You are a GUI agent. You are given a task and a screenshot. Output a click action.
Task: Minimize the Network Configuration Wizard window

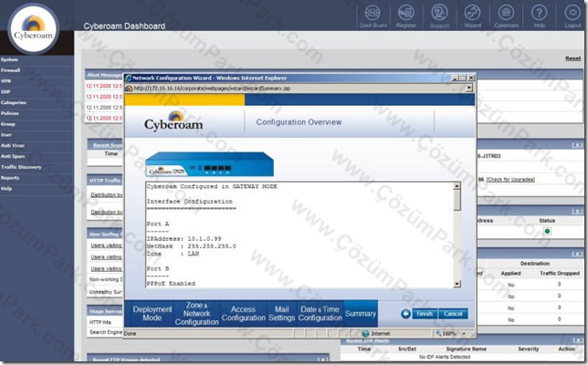pos(455,78)
